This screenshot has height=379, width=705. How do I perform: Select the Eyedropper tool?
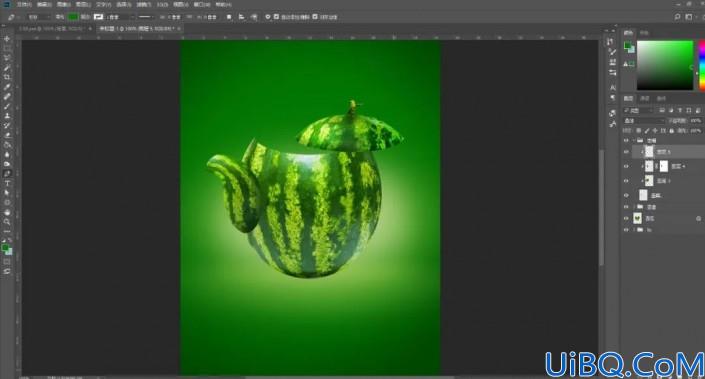(x=7, y=87)
